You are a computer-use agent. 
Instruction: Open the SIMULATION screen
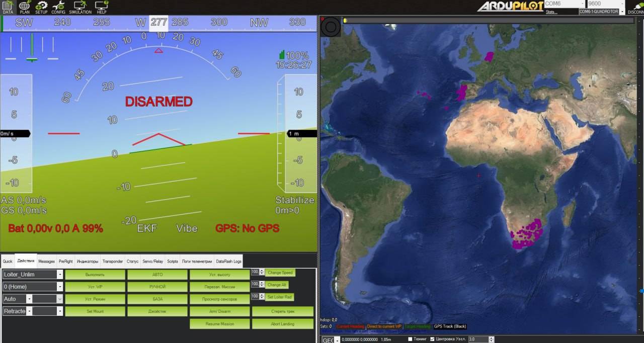pos(80,7)
